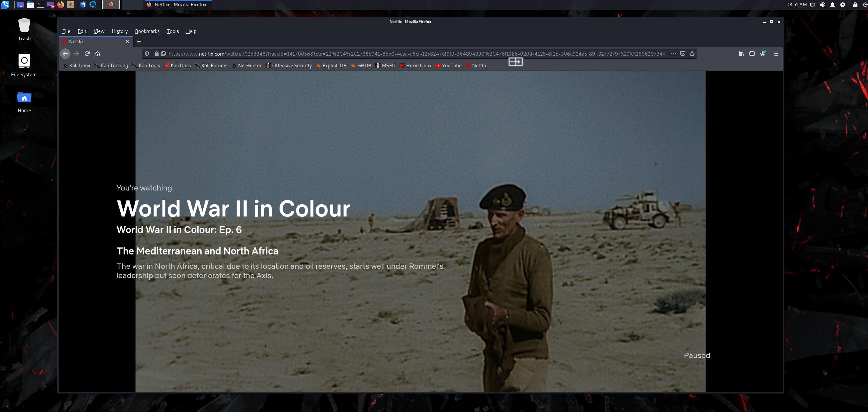Save page to Pocket
This screenshot has width=868, height=412.
click(x=683, y=54)
